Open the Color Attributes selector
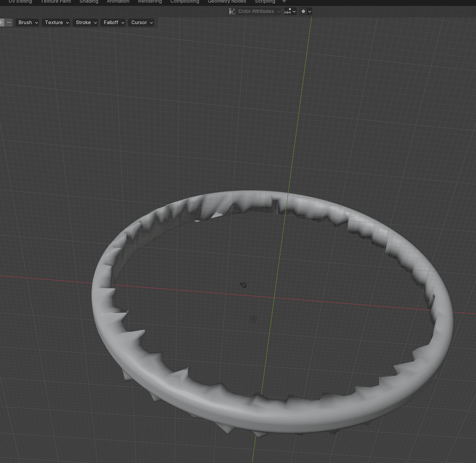The width and height of the screenshot is (476, 463). (256, 12)
